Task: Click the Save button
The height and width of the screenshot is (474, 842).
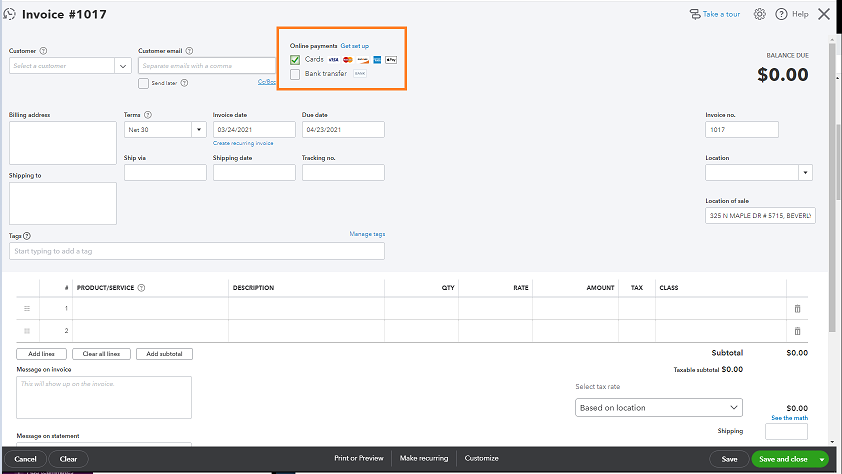Action: (729, 459)
